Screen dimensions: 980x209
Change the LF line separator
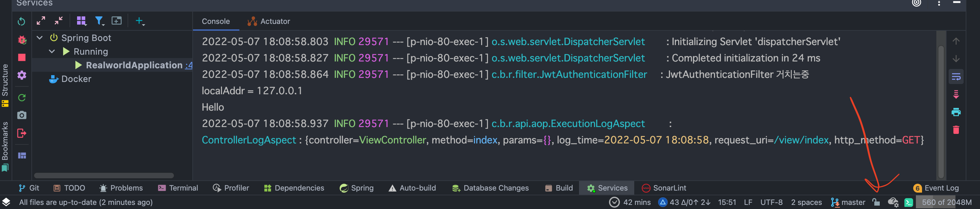click(x=748, y=202)
